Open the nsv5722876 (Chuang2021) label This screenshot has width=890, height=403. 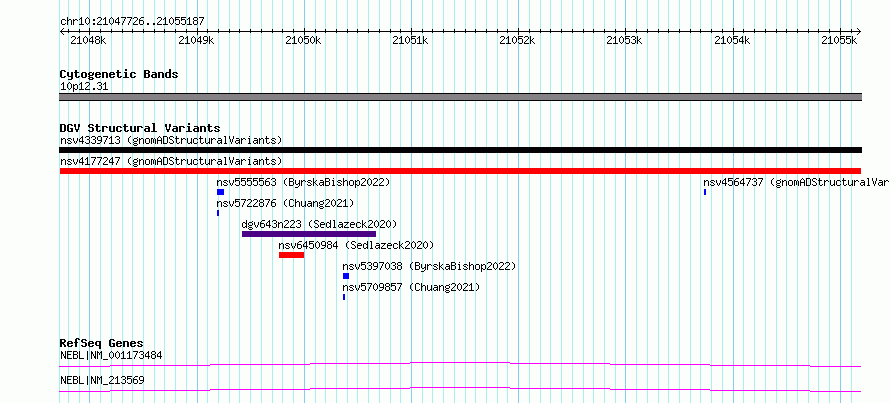point(286,203)
